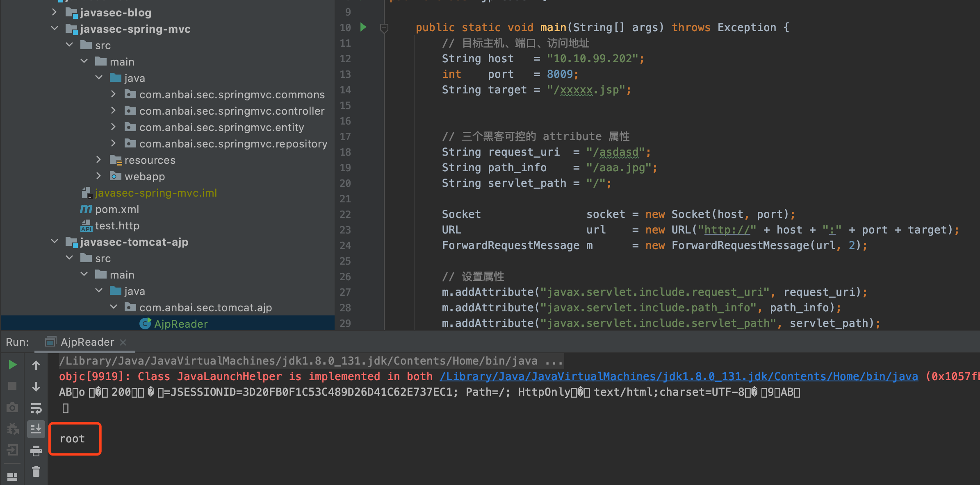Image resolution: width=980 pixels, height=485 pixels.
Task: Toggle Soft-Wrap in the console
Action: (36, 408)
